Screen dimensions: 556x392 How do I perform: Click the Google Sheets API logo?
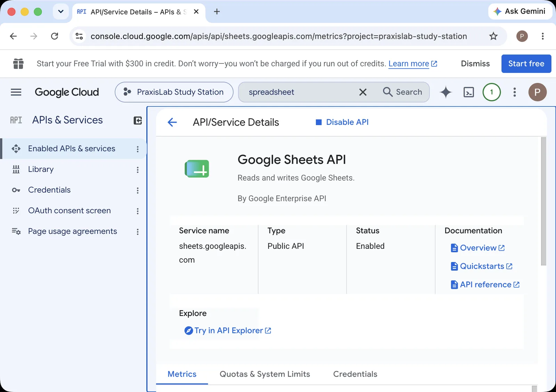coord(197,169)
